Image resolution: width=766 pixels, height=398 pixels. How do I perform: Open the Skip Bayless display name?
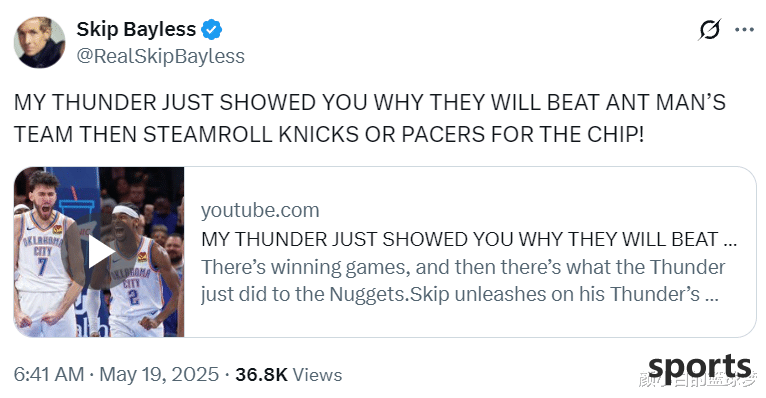click(x=136, y=29)
